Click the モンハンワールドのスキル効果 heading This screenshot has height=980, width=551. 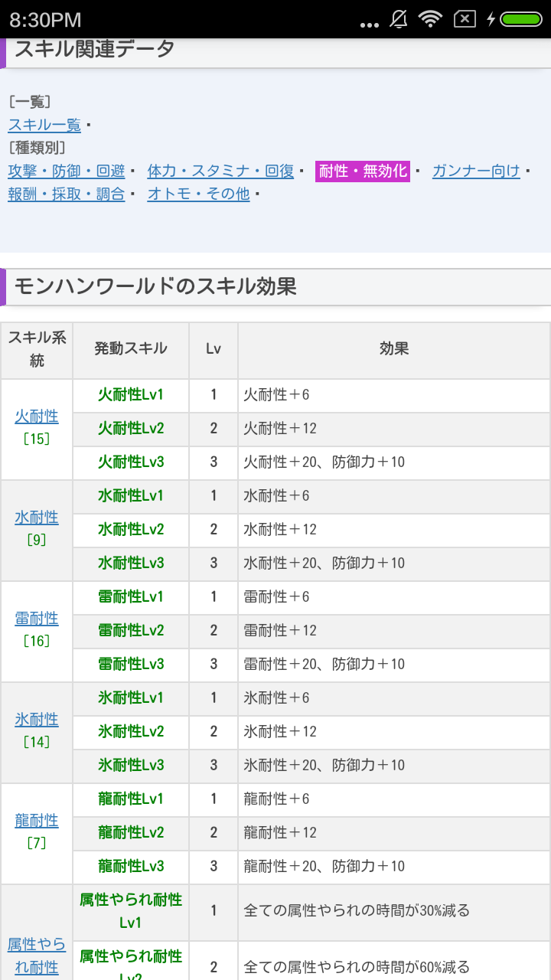[155, 287]
